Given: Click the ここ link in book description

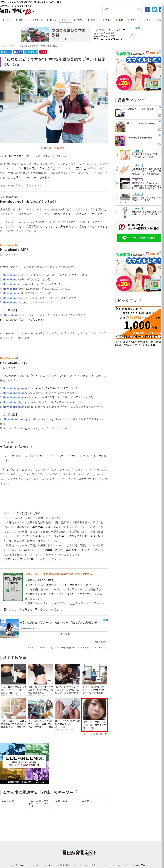Looking at the screenshot, I should pos(73,603).
